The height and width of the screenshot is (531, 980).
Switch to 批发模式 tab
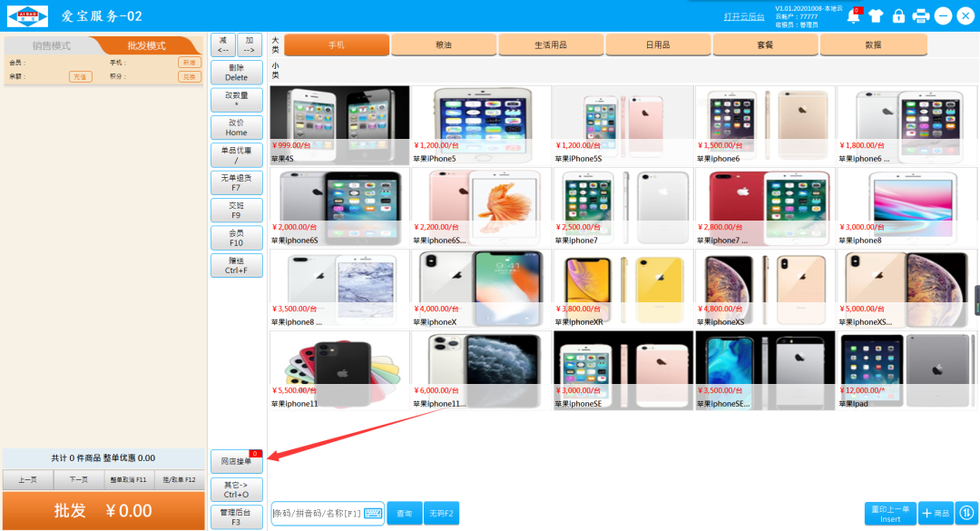146,45
